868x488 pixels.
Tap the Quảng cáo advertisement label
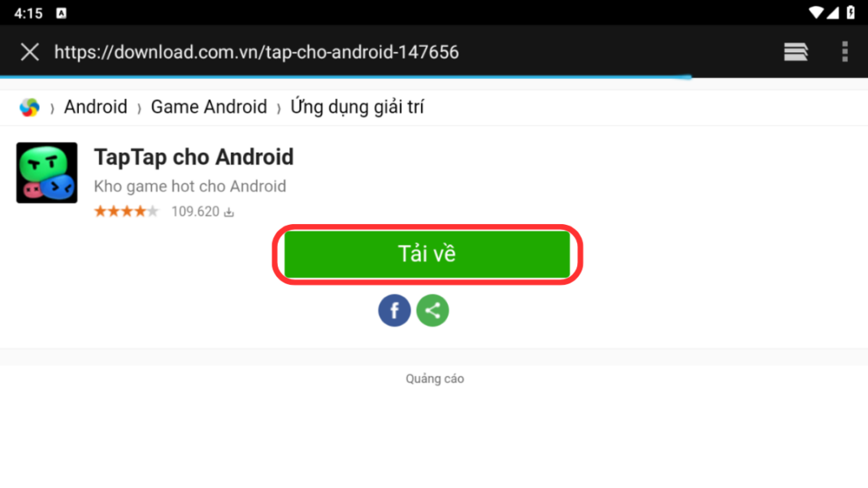pyautogui.click(x=435, y=379)
